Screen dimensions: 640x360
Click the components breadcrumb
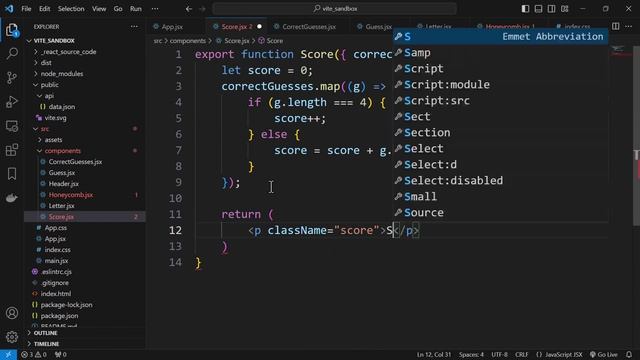188,41
